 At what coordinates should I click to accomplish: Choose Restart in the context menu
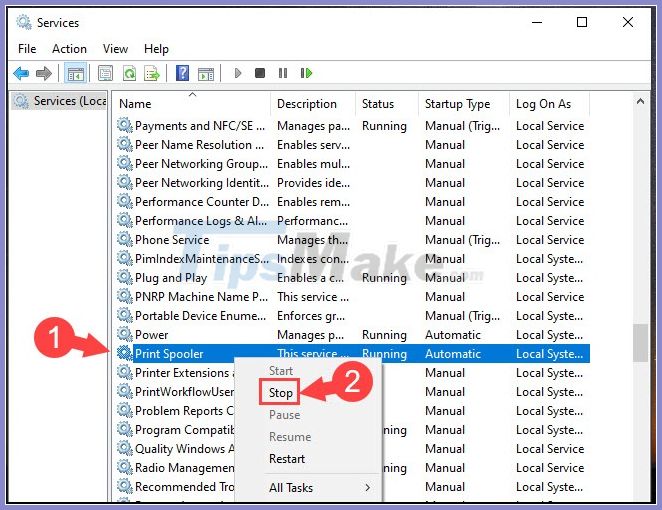[x=287, y=458]
